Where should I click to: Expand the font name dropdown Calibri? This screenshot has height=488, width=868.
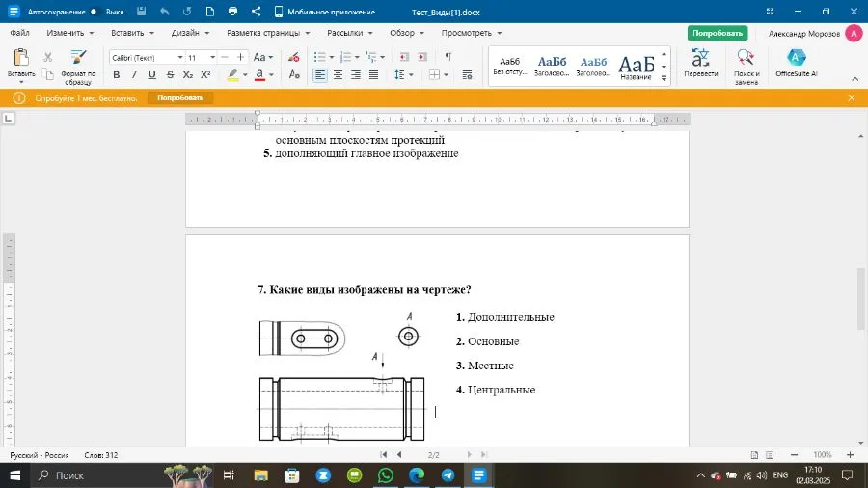point(179,58)
